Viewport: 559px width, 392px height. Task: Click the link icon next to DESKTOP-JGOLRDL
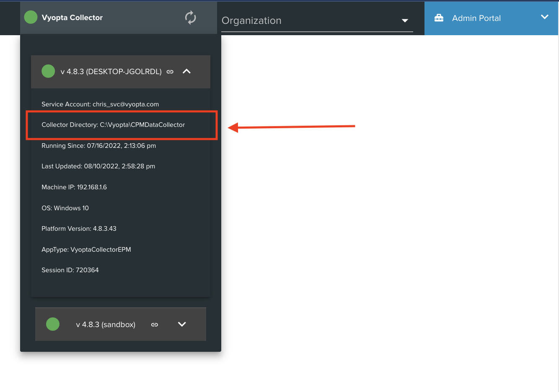click(x=170, y=72)
